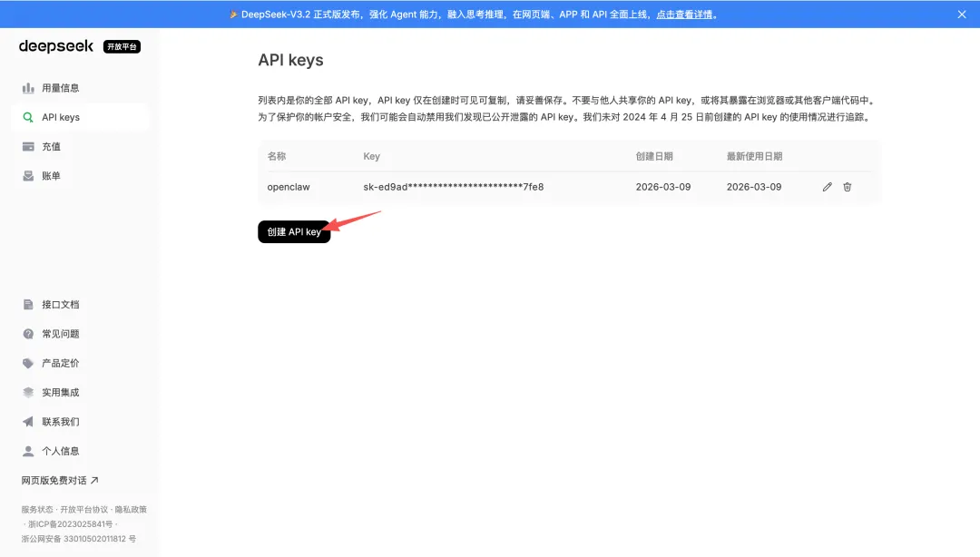Click the rocket icon in the announcement banner
The width and height of the screenshot is (980, 557).
pyautogui.click(x=233, y=15)
